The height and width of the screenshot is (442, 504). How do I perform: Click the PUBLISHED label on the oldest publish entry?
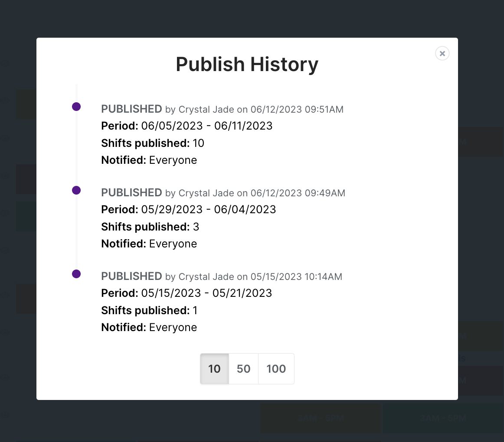[x=131, y=276]
